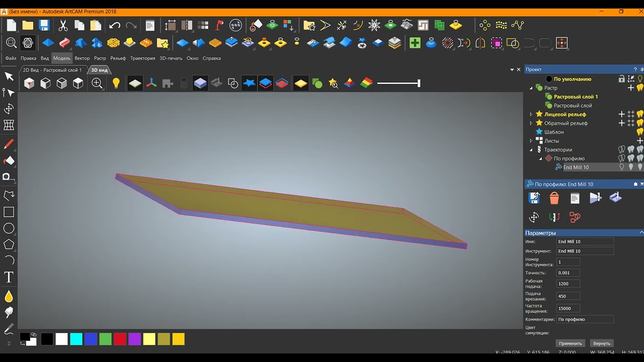644x362 pixels.
Task: Adjust the 3D view toolbar slider handle
Action: coord(419,83)
